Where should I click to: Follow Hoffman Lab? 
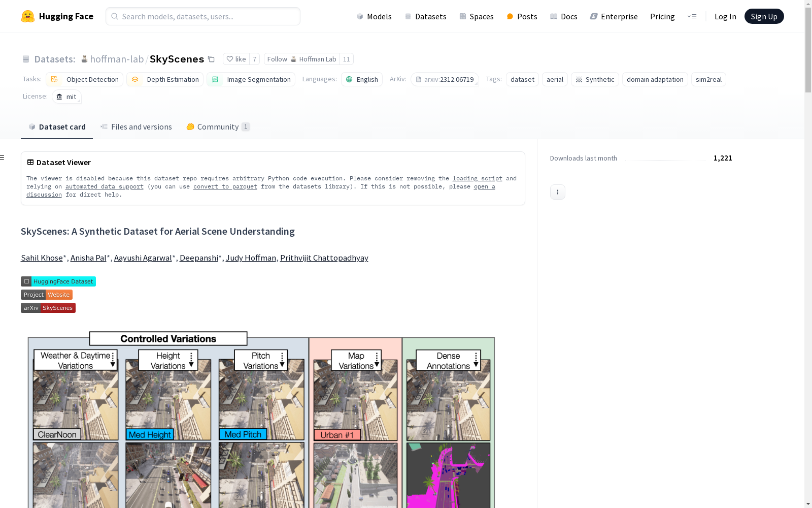pyautogui.click(x=301, y=59)
